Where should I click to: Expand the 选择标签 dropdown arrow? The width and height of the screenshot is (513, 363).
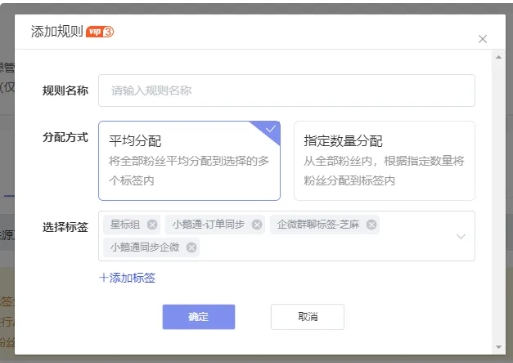point(461,236)
